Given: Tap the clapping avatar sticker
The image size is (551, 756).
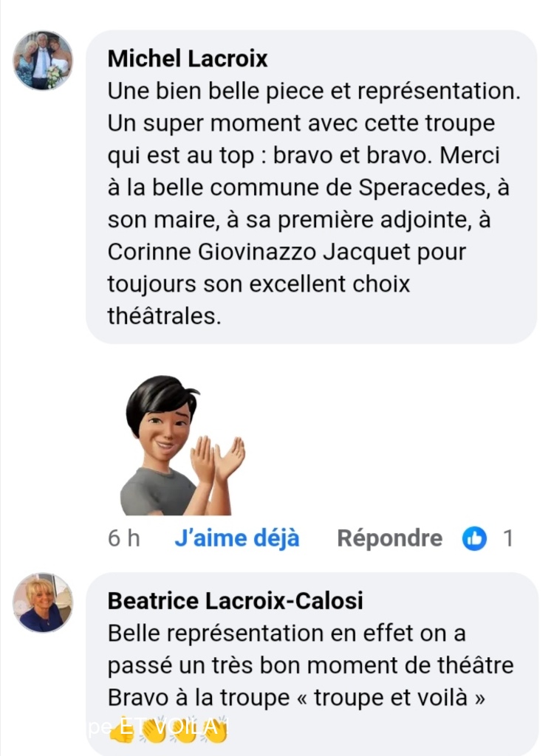Looking at the screenshot, I should pyautogui.click(x=182, y=446).
